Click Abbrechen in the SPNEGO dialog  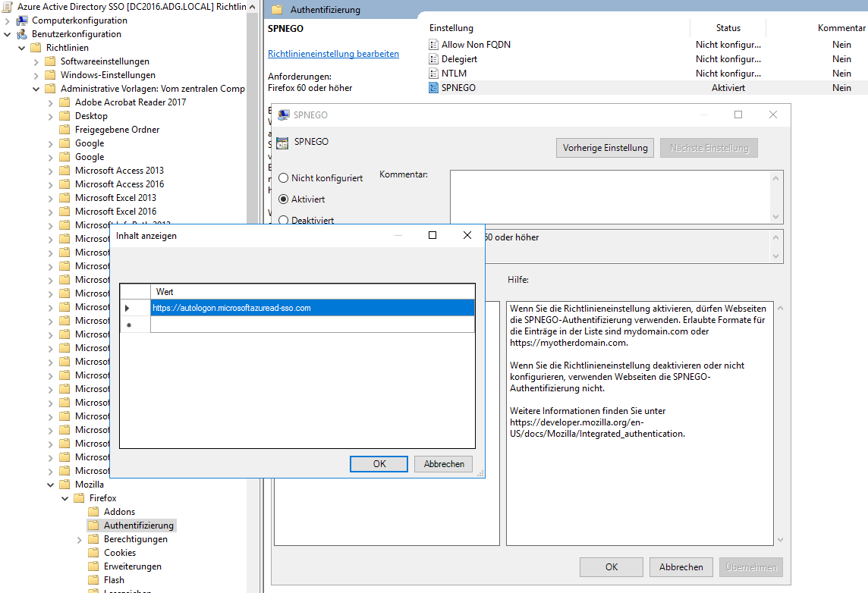[x=681, y=567]
